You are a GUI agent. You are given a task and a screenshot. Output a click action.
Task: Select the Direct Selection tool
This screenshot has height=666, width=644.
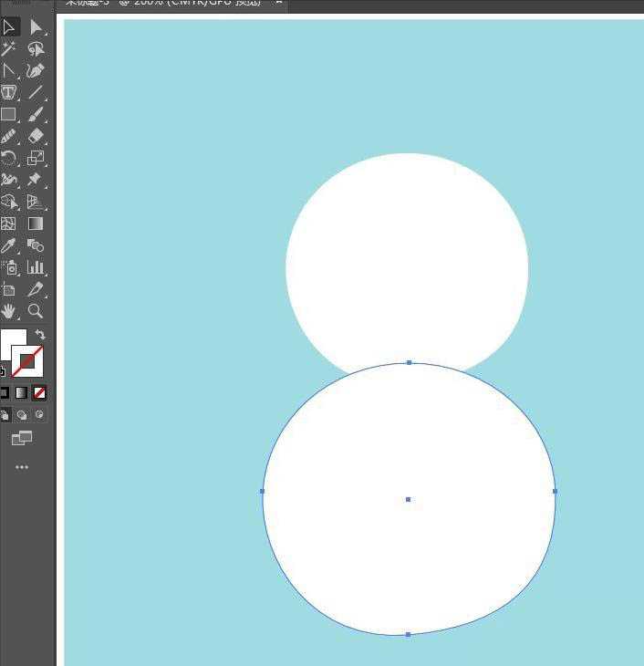(36, 27)
